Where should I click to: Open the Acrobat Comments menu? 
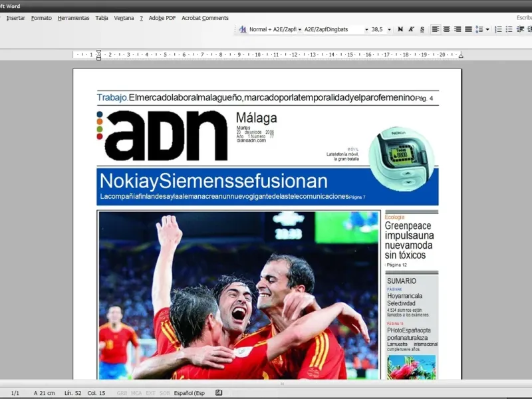[205, 18]
